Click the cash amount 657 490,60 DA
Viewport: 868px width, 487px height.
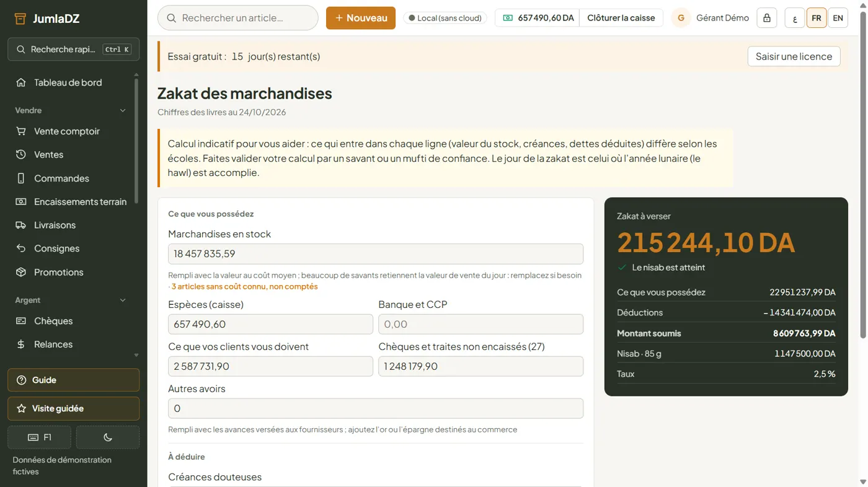[538, 18]
